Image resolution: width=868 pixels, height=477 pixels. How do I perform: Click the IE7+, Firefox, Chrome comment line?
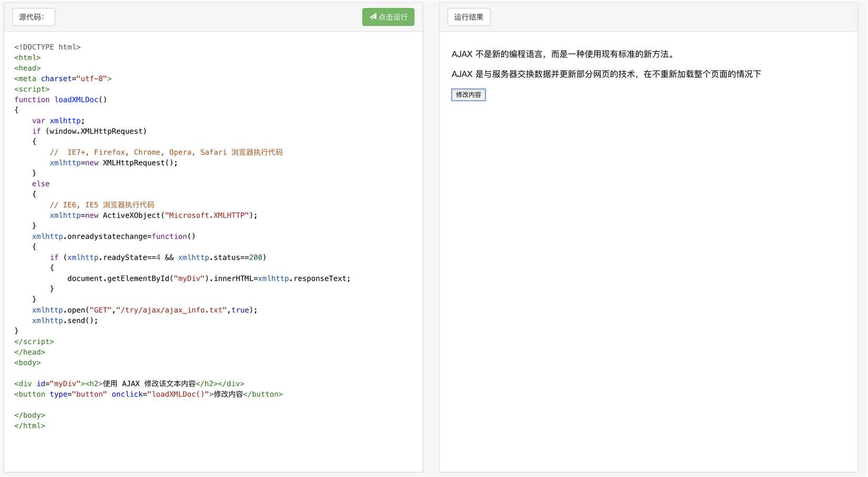point(166,153)
